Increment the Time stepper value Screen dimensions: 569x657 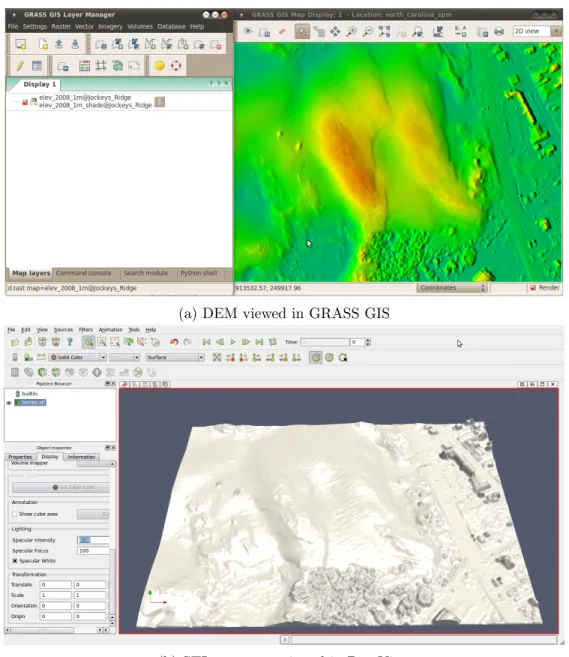[368, 340]
